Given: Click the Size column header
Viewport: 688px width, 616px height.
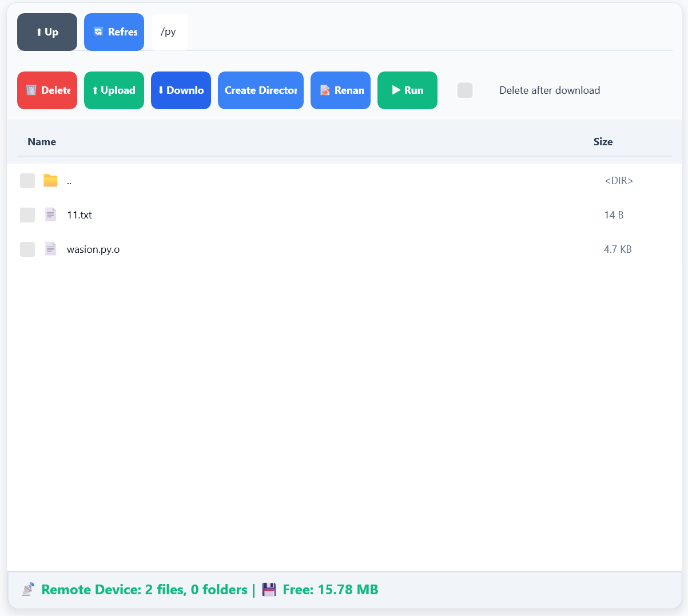Looking at the screenshot, I should click(603, 142).
